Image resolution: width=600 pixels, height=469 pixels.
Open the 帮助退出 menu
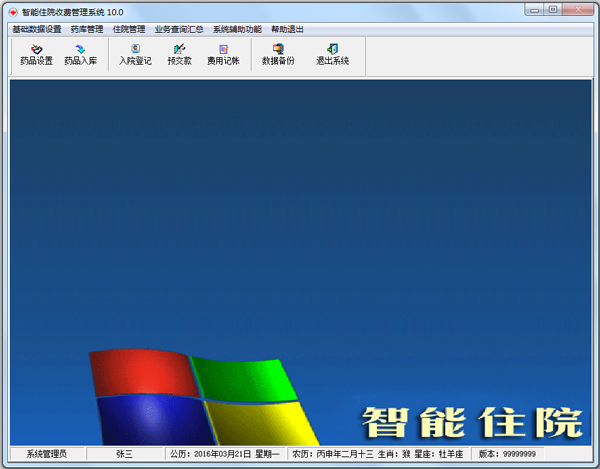pyautogui.click(x=287, y=29)
